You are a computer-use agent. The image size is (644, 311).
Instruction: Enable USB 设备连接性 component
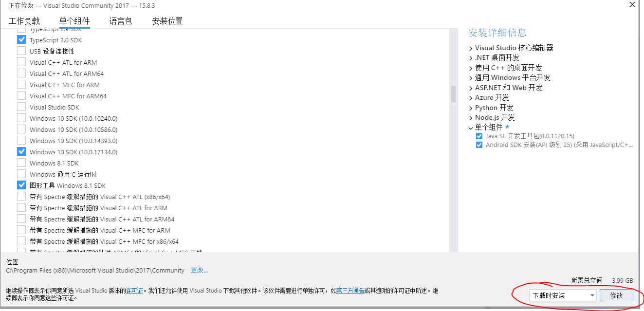tap(21, 51)
